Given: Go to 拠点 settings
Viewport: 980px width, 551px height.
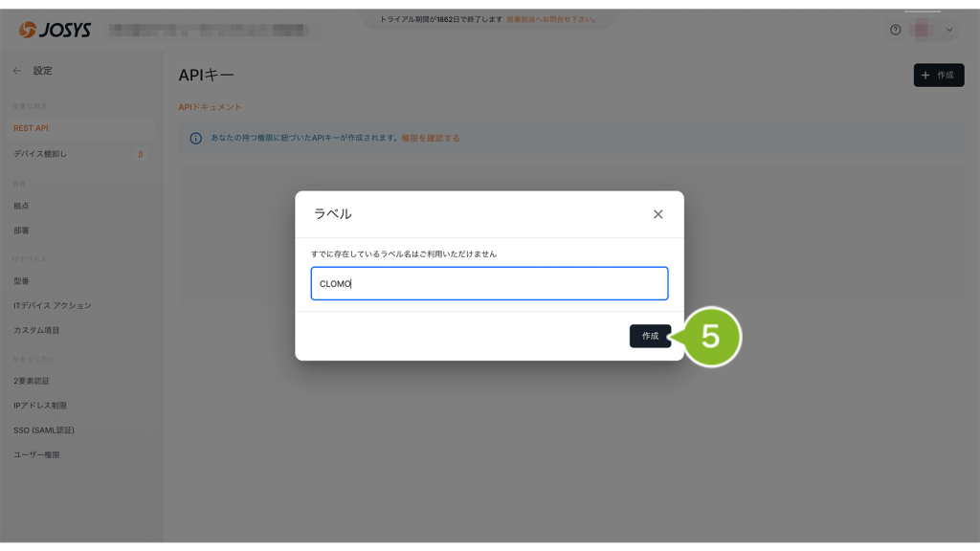Looking at the screenshot, I should coord(21,206).
